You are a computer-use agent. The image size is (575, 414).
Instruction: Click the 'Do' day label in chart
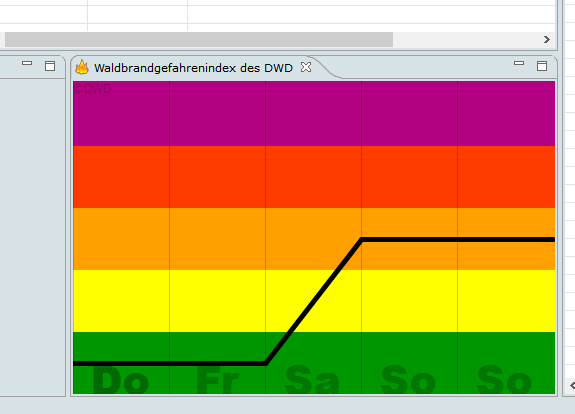point(121,380)
